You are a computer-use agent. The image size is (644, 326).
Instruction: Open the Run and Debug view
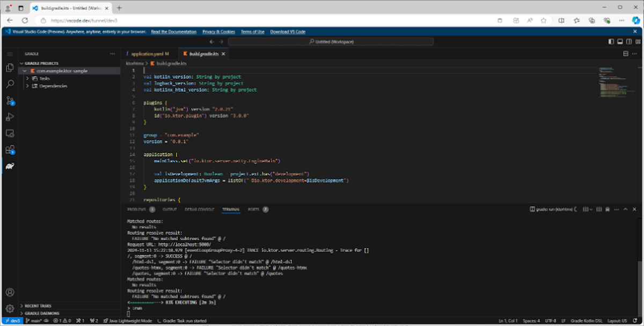tap(10, 117)
